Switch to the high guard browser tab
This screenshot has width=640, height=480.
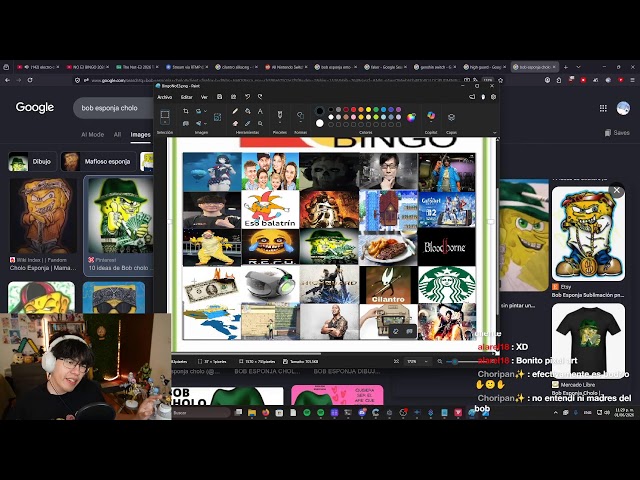[485, 67]
